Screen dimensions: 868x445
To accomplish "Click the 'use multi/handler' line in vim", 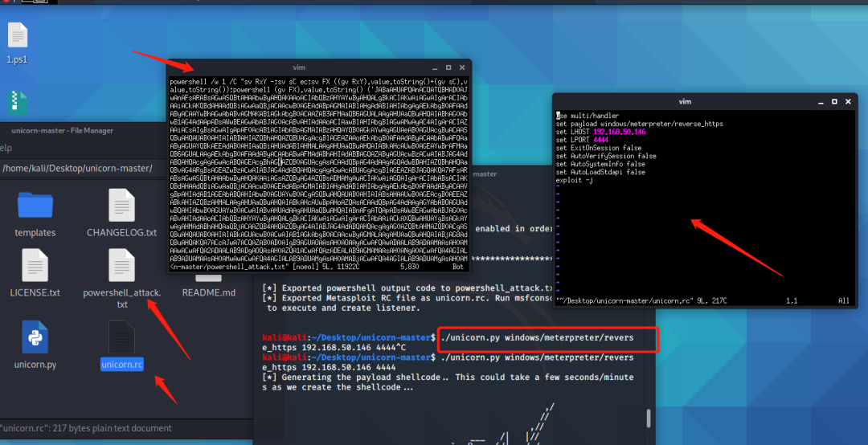I will (x=588, y=116).
